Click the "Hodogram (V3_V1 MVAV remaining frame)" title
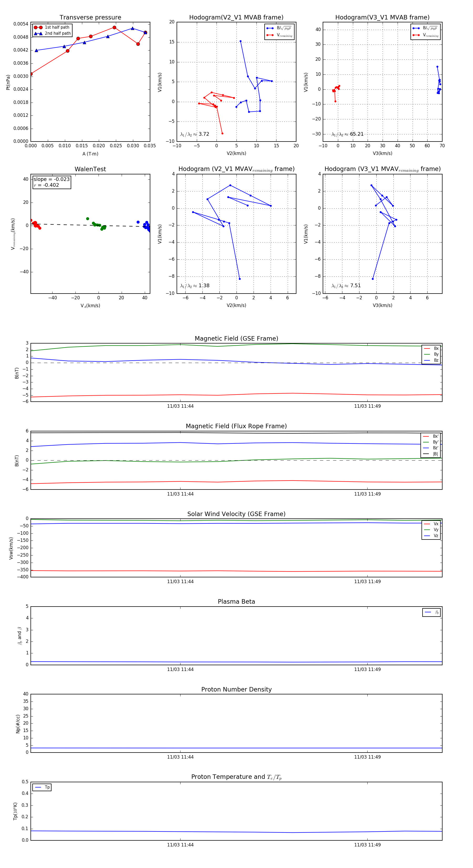 click(382, 169)
